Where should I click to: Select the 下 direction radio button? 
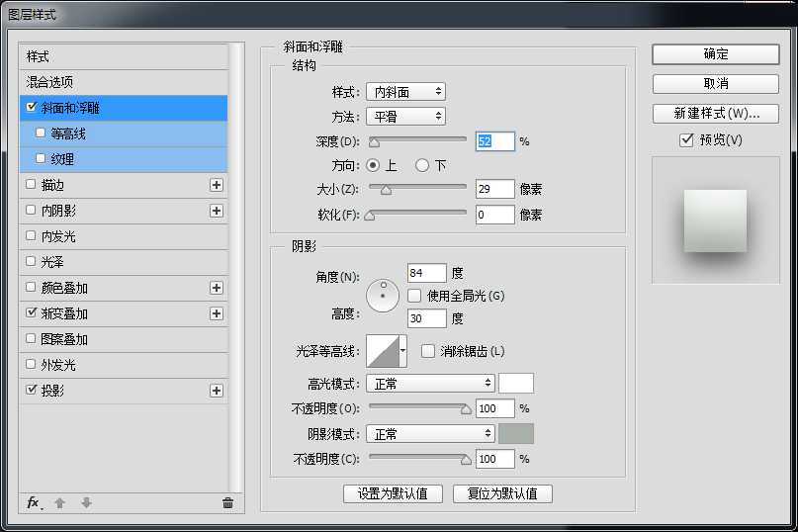coord(422,165)
